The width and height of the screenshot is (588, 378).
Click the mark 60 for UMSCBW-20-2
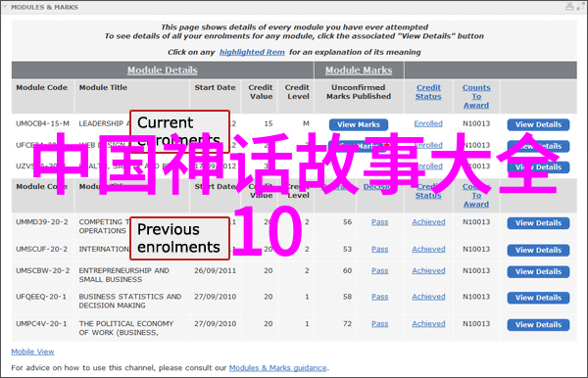click(x=347, y=271)
